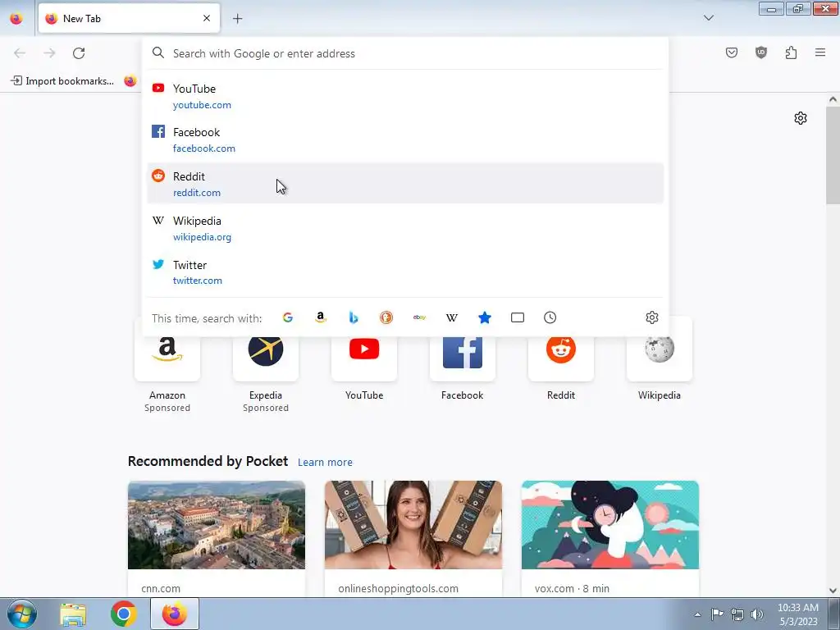Open Windows Explorer from taskbar
This screenshot has height=630, width=840.
[x=73, y=614]
